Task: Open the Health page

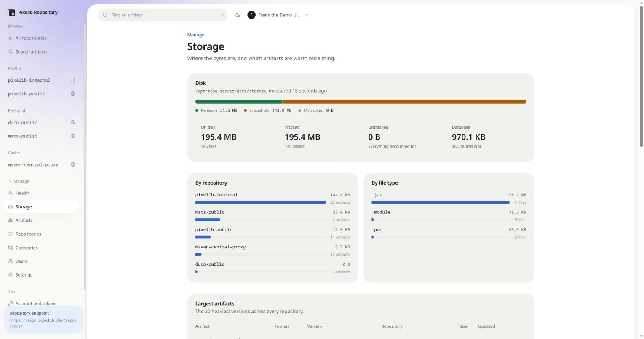Action: click(42, 193)
